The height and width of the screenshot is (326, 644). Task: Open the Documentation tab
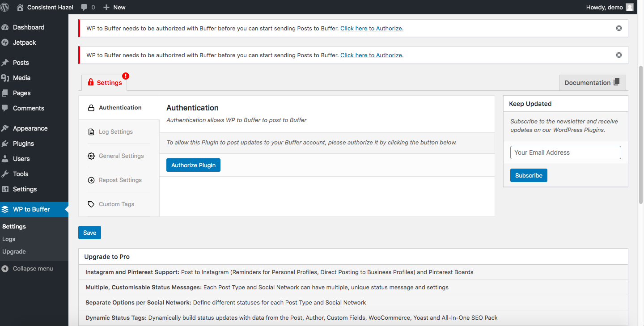593,83
